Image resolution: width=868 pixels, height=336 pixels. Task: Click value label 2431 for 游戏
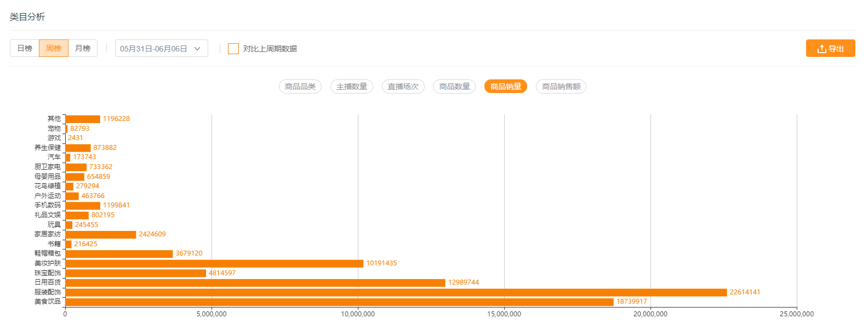(x=76, y=138)
